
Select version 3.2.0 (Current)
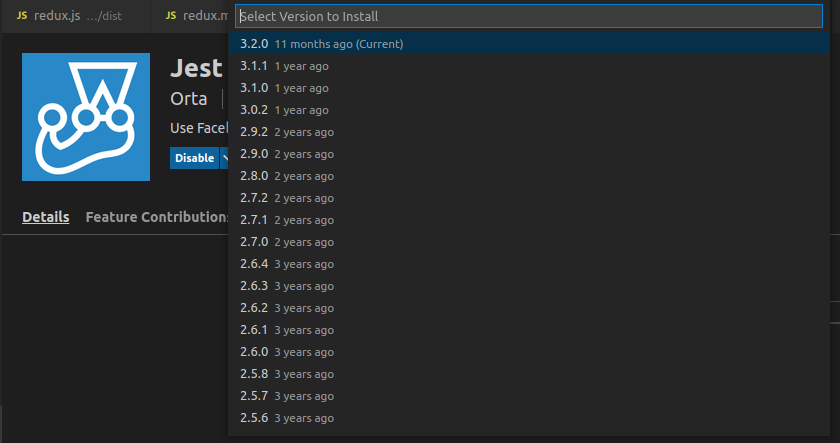tap(529, 44)
